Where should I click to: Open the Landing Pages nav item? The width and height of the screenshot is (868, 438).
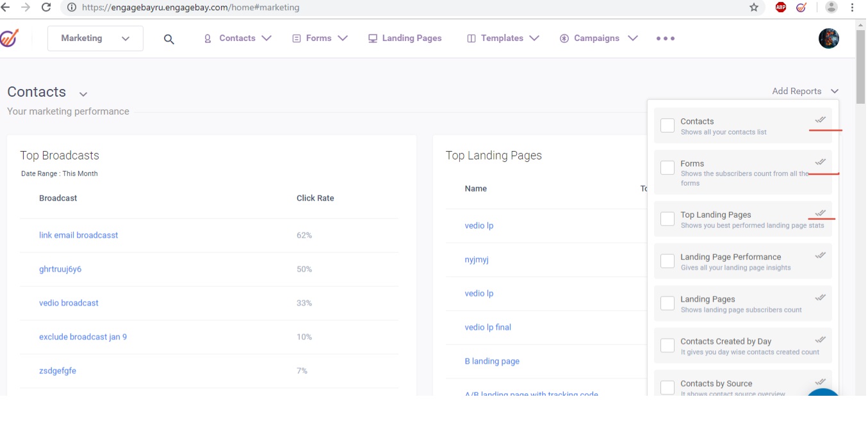(x=405, y=38)
